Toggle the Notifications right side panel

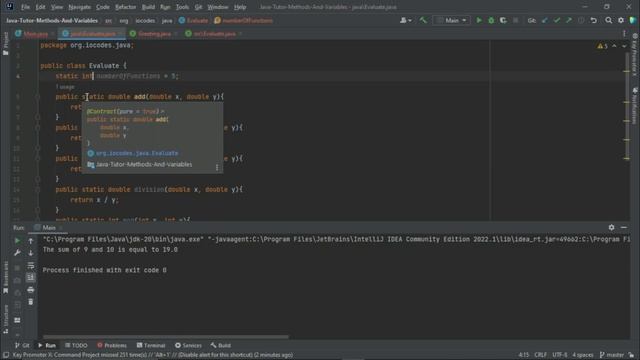635,105
